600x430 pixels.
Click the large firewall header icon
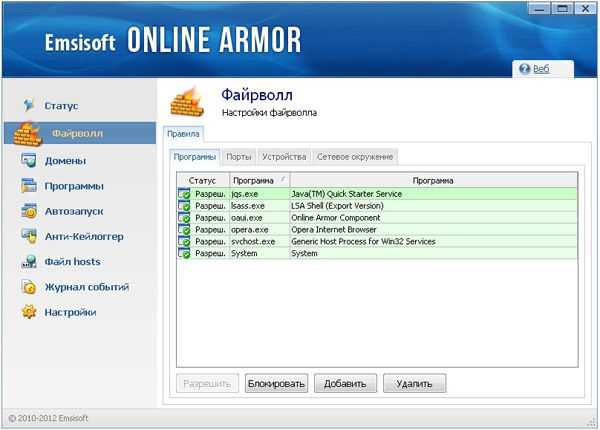click(x=187, y=102)
